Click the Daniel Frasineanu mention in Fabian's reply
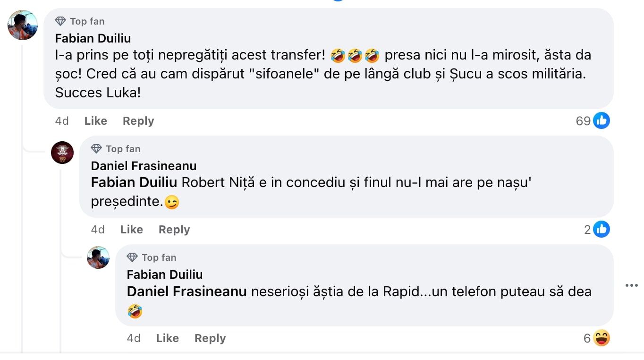644x360 pixels. pyautogui.click(x=186, y=292)
